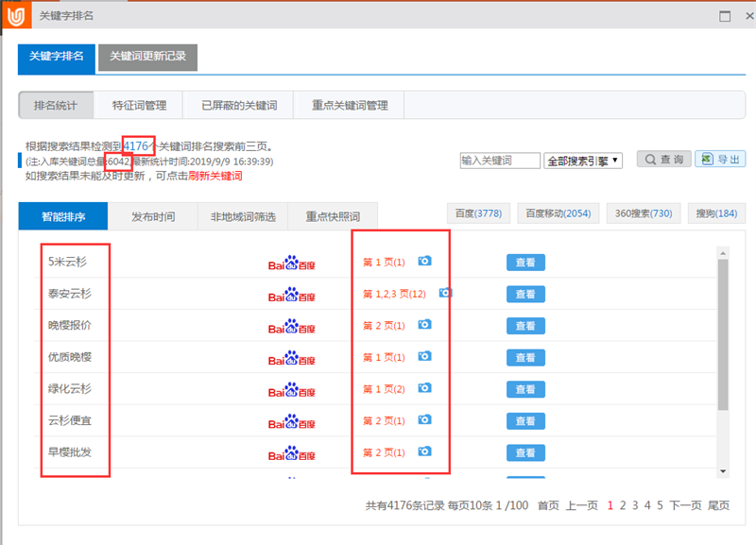Open snapshot camera icon for 云杉便宜
The image size is (756, 545).
pos(424,419)
